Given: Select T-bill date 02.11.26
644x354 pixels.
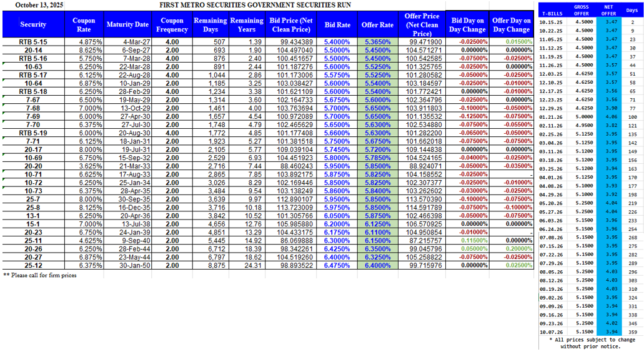Looking at the screenshot, I should point(550,125).
